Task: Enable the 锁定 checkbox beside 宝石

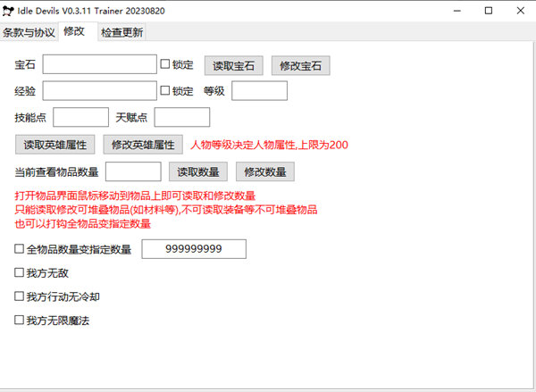Action: (165, 64)
